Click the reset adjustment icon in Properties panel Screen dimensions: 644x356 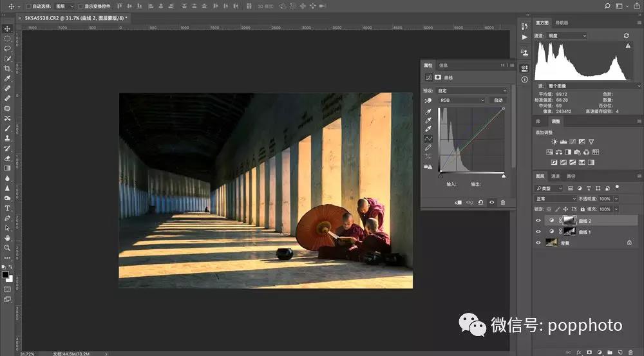(x=480, y=202)
